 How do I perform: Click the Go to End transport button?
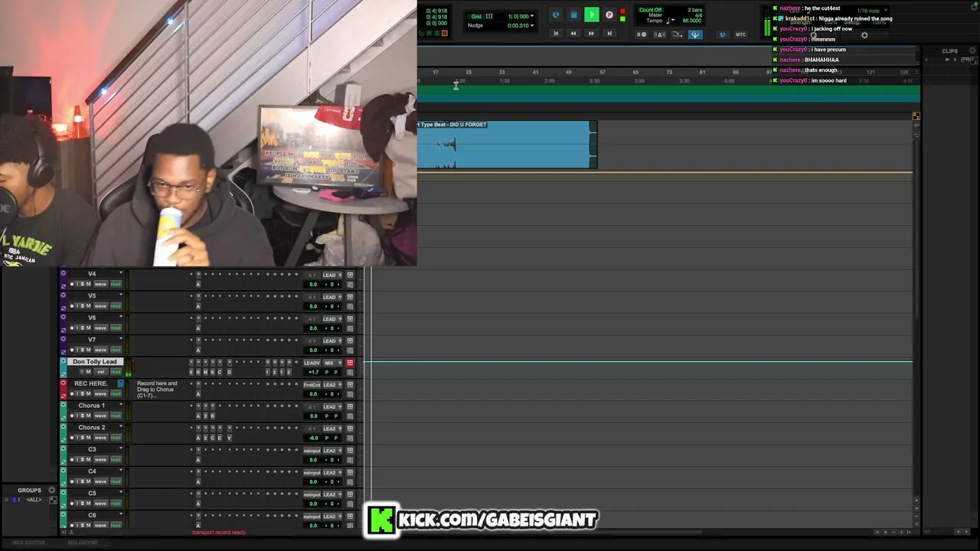pyautogui.click(x=609, y=34)
